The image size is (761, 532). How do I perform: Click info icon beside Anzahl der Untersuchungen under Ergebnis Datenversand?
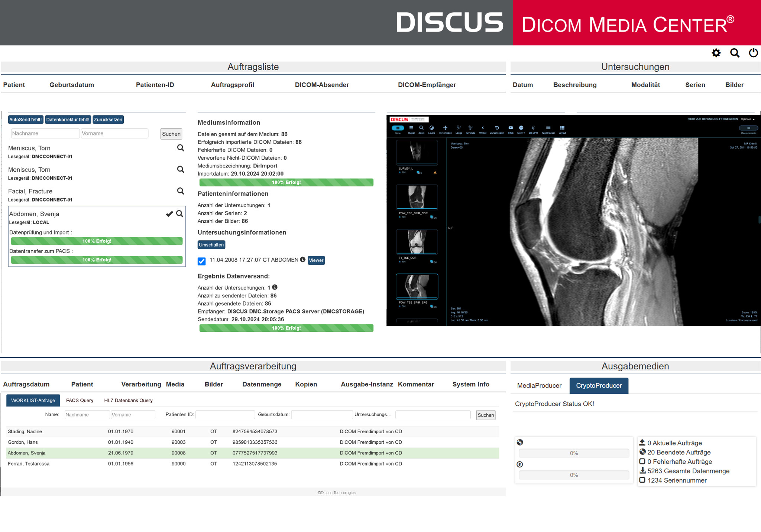click(x=275, y=287)
